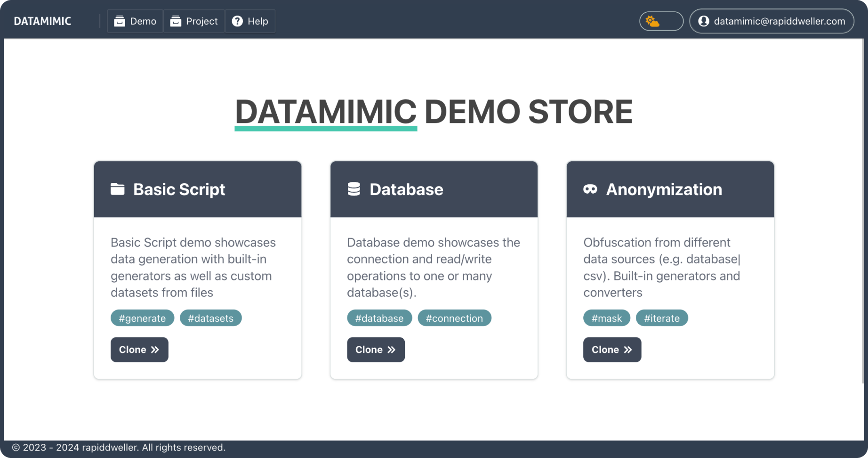The height and width of the screenshot is (458, 868).
Task: Select the #generate tag
Action: coord(142,318)
